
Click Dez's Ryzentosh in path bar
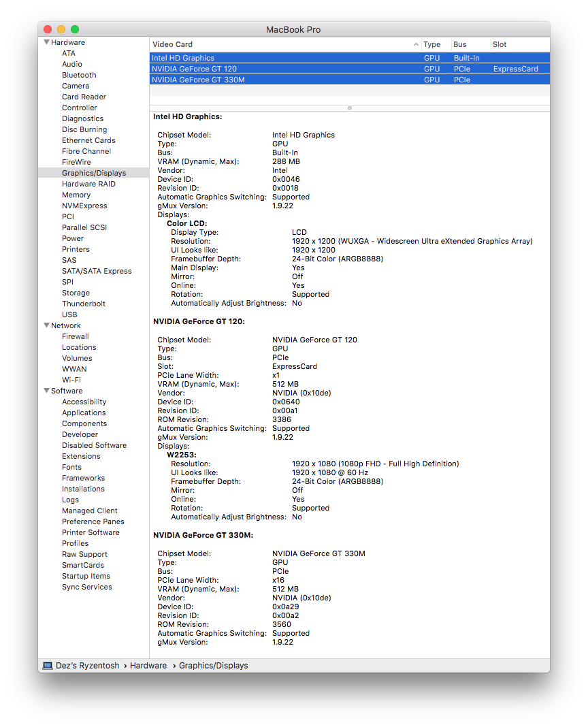[x=87, y=666]
